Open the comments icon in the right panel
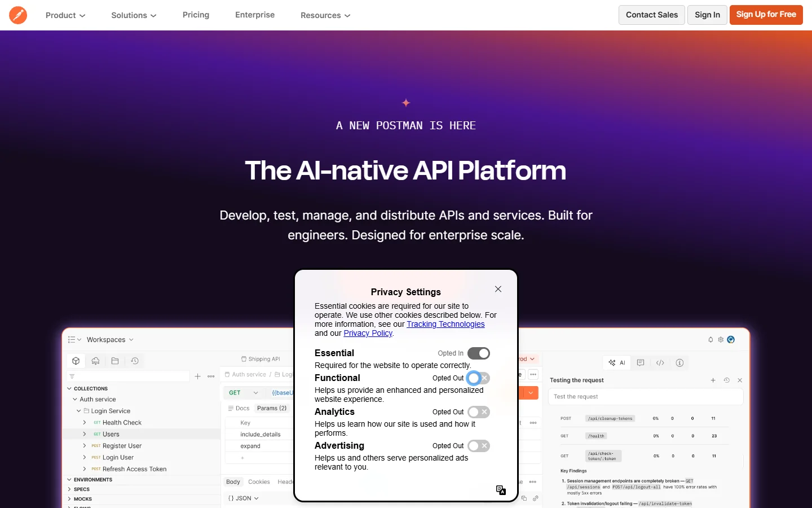Screen dimensions: 812x508 641,363
